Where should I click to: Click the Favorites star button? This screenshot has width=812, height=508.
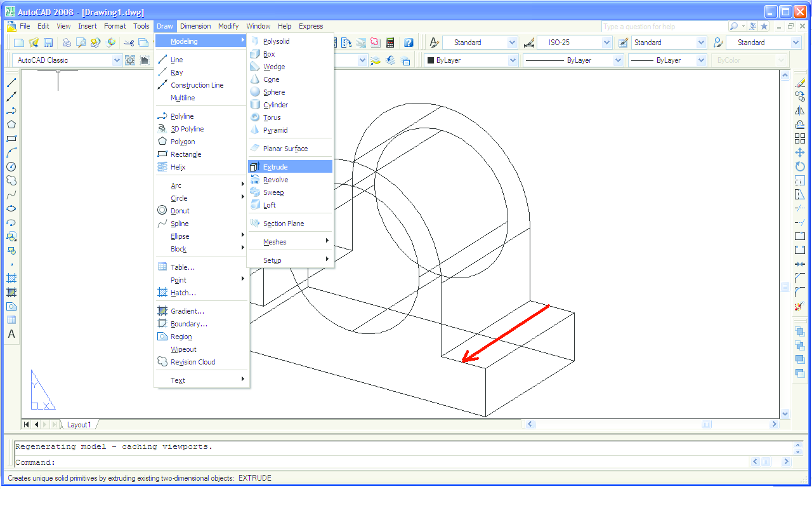(x=764, y=27)
